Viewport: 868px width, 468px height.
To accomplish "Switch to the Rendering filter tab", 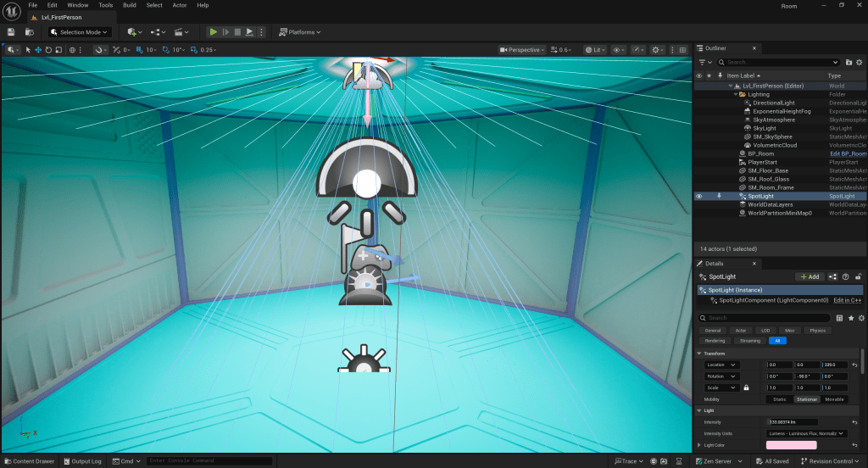I will (x=714, y=340).
